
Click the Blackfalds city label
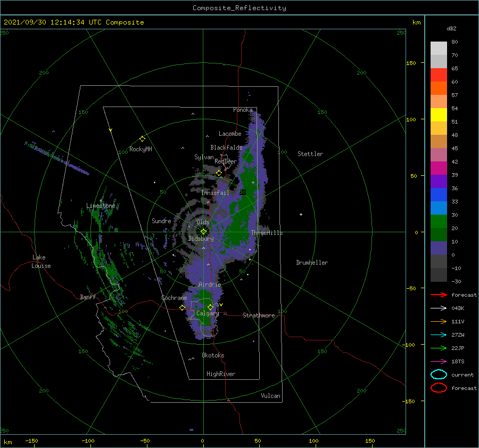(x=226, y=148)
